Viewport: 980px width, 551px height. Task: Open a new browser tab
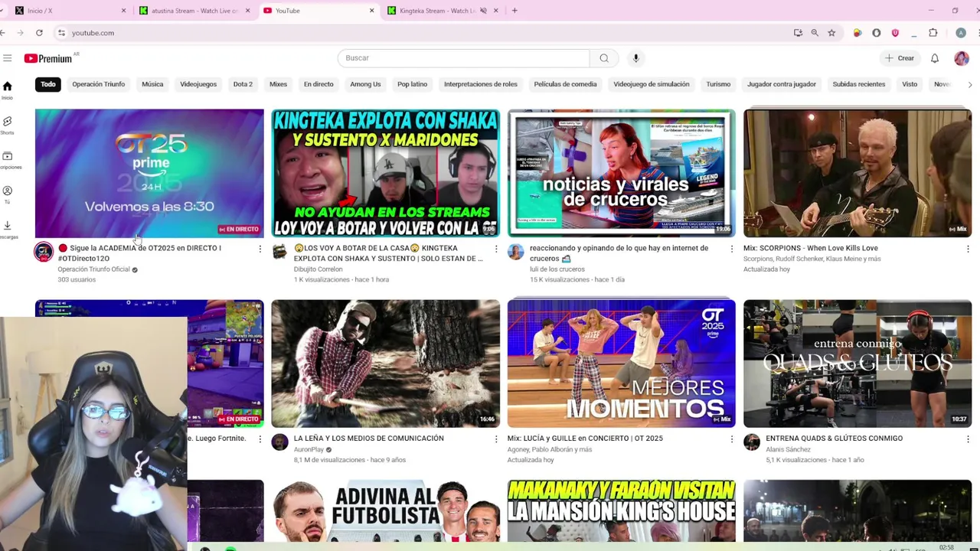click(514, 11)
